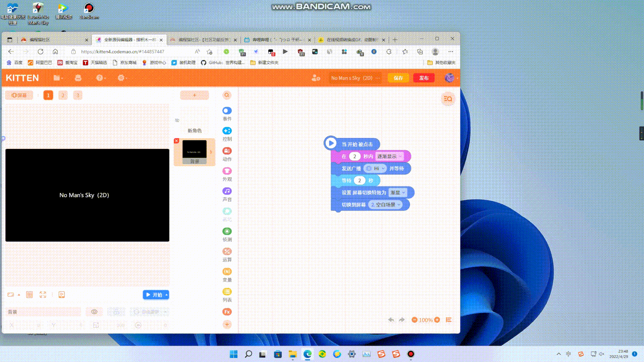Add more block categories with plus icon
The image size is (644, 362).
click(x=227, y=324)
